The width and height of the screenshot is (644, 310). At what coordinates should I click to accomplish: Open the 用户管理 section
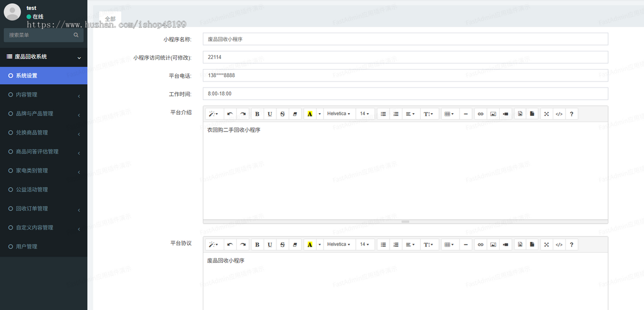point(43,246)
